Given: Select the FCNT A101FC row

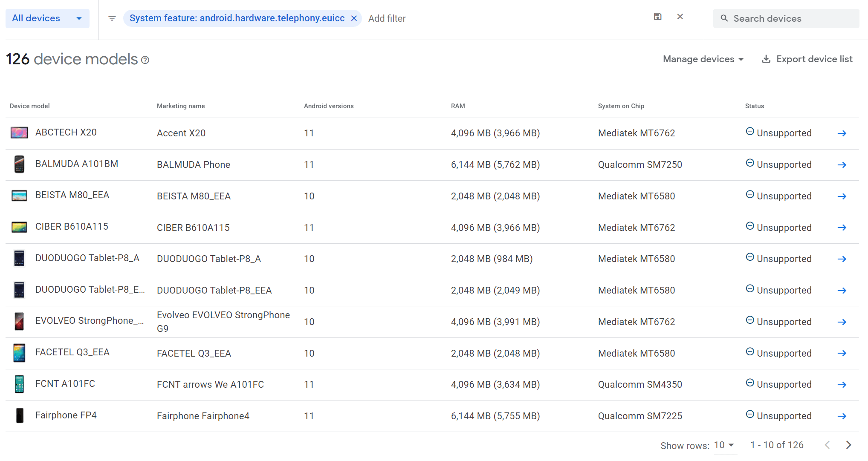Looking at the screenshot, I should coord(65,384).
